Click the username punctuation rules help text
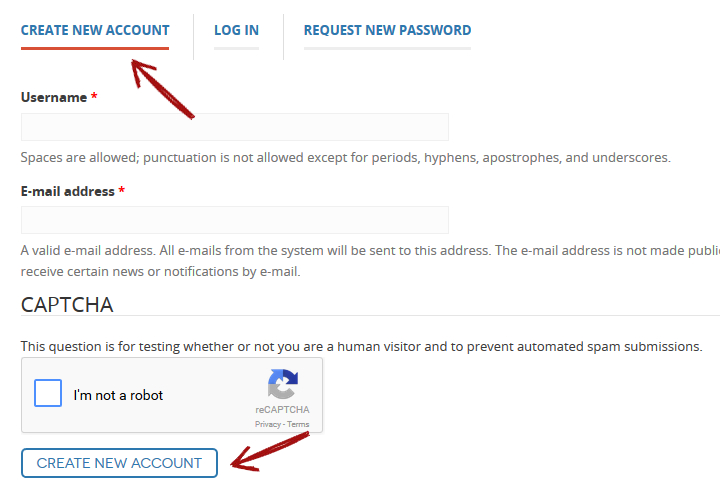 pos(346,157)
